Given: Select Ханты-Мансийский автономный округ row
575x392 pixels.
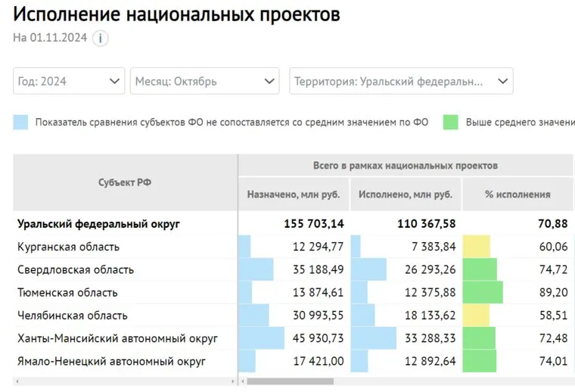Looking at the screenshot, I should 117,338.
